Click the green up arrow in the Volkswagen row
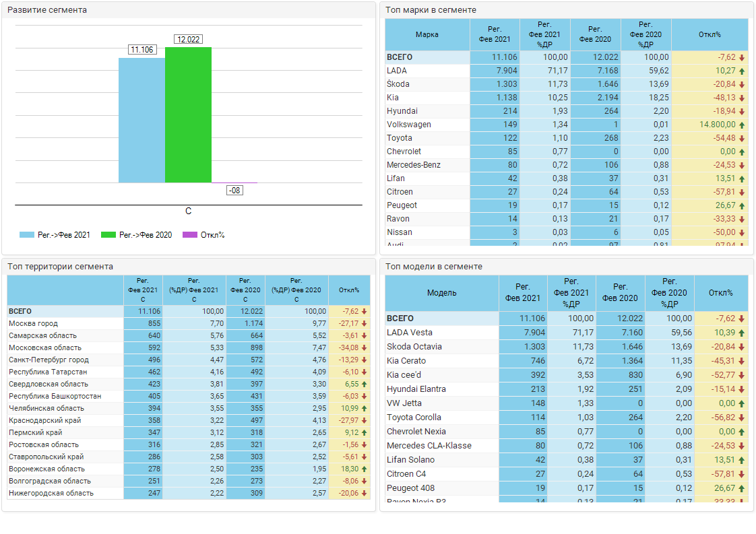756x534 pixels. pos(742,125)
